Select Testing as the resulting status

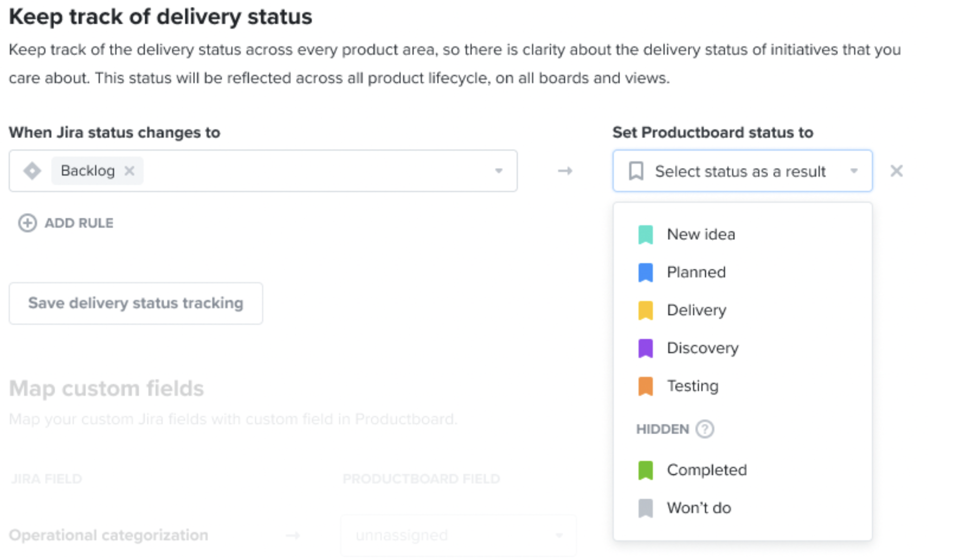(692, 386)
